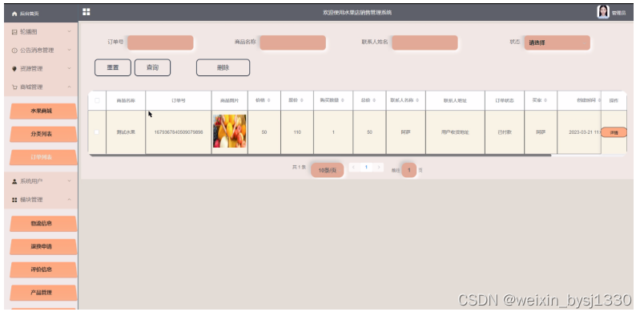Click the 用户收货地址 address cell
Screen dimensions: 644x316
coord(455,132)
